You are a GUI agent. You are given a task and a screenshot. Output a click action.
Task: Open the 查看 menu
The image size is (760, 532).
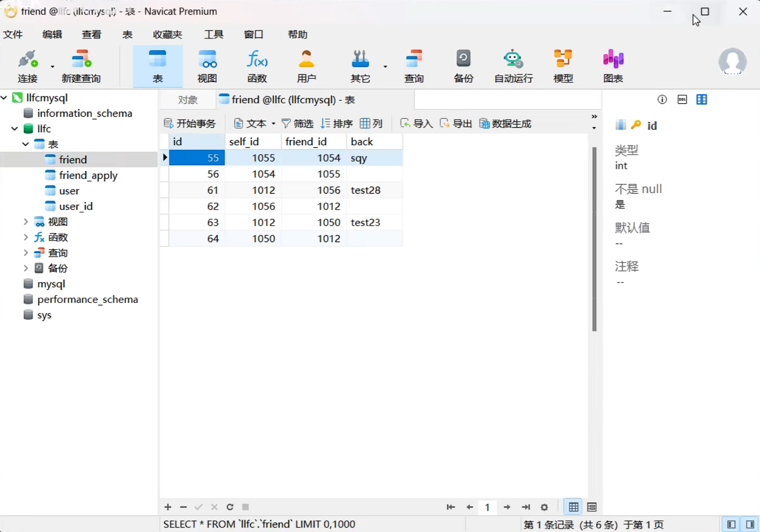click(92, 34)
